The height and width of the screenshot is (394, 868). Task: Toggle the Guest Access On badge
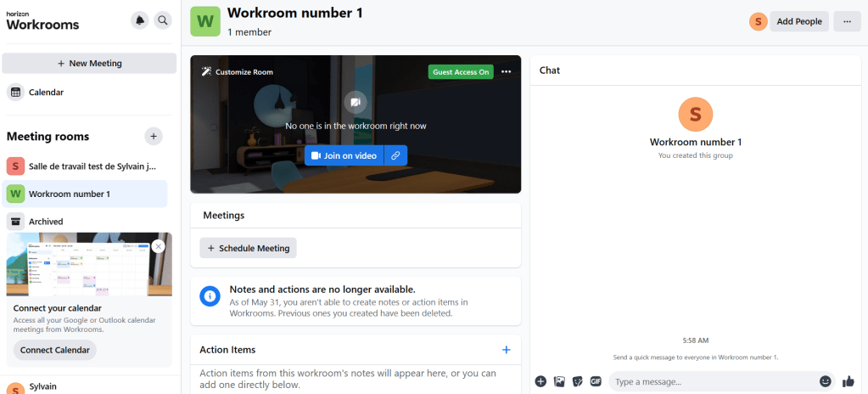pyautogui.click(x=461, y=72)
